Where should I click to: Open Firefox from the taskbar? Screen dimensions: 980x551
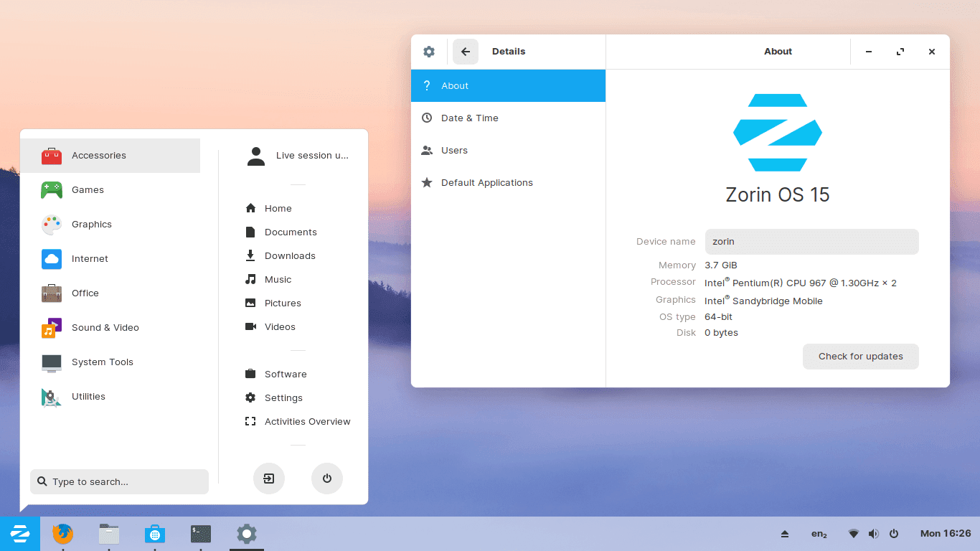point(62,534)
